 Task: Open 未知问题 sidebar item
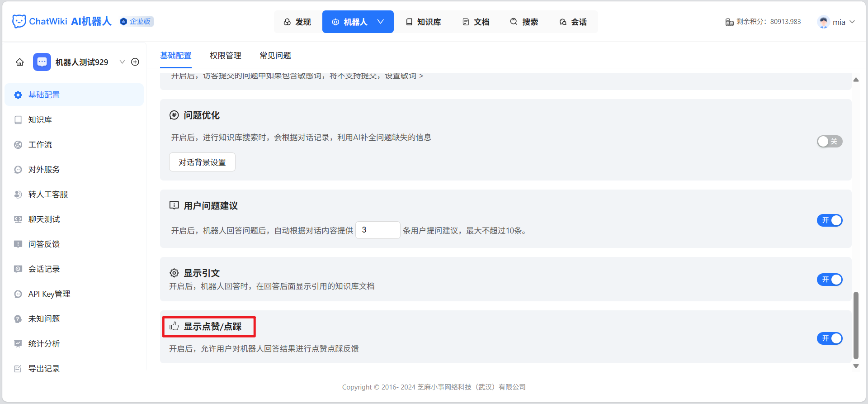tap(74, 318)
